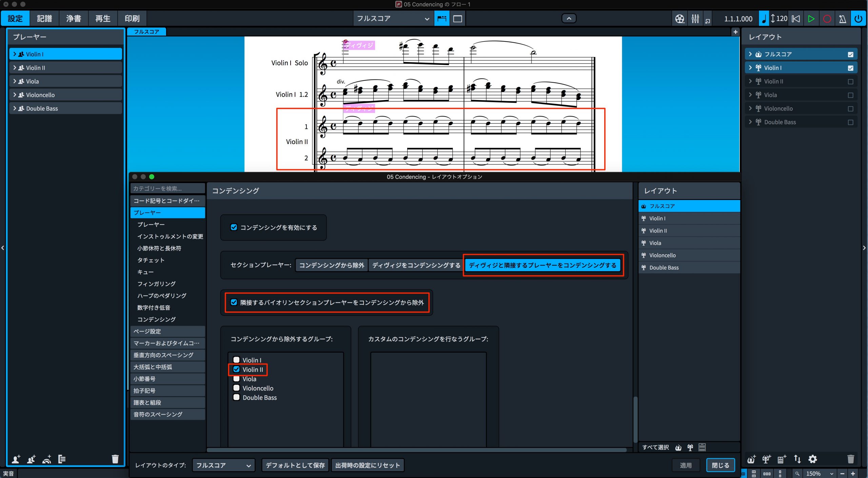Screen dimensions: 868x478
Task: Delete player with trash icon
Action: (115, 459)
